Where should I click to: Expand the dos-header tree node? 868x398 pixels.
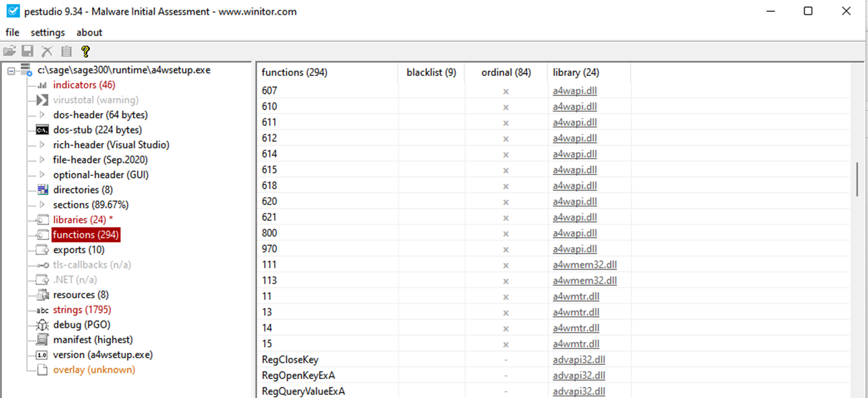[x=42, y=115]
